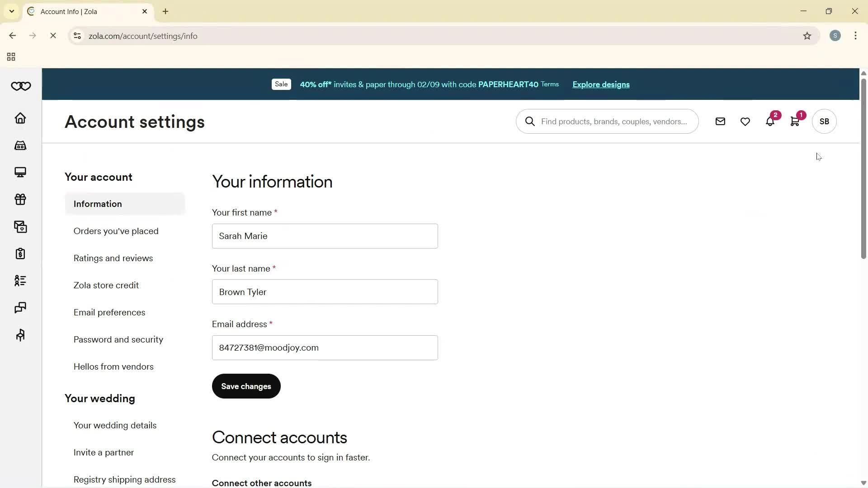Image resolution: width=868 pixels, height=488 pixels.
Task: Open the wedding website icon
Action: 20,172
